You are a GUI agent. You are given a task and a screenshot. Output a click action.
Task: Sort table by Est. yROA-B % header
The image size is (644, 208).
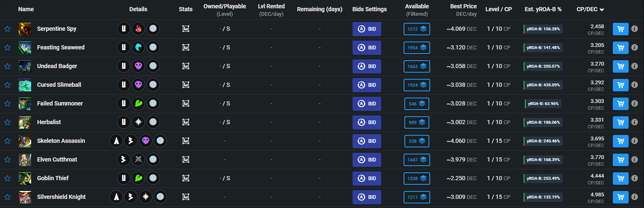click(x=543, y=9)
